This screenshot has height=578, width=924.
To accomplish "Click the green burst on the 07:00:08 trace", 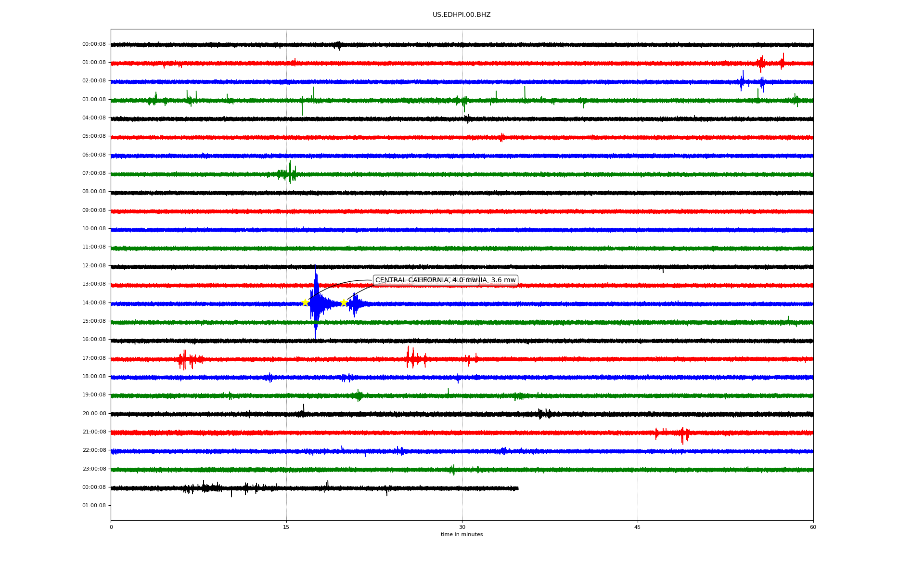I will 290,172.
